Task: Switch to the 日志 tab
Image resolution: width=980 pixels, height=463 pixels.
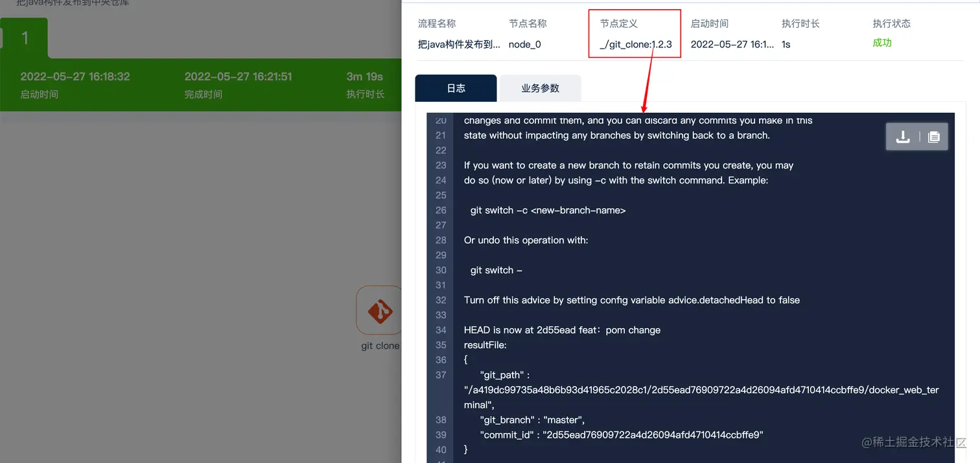Action: click(x=456, y=88)
